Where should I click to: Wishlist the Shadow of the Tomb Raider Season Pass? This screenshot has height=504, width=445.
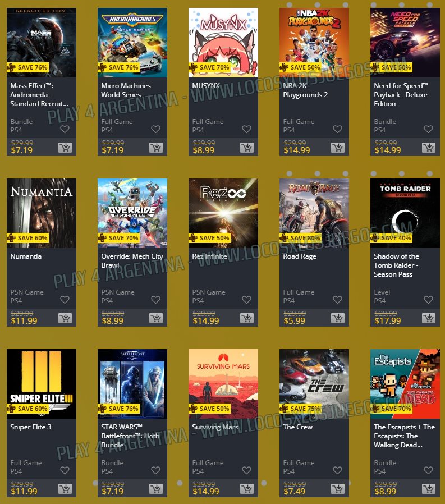(428, 300)
